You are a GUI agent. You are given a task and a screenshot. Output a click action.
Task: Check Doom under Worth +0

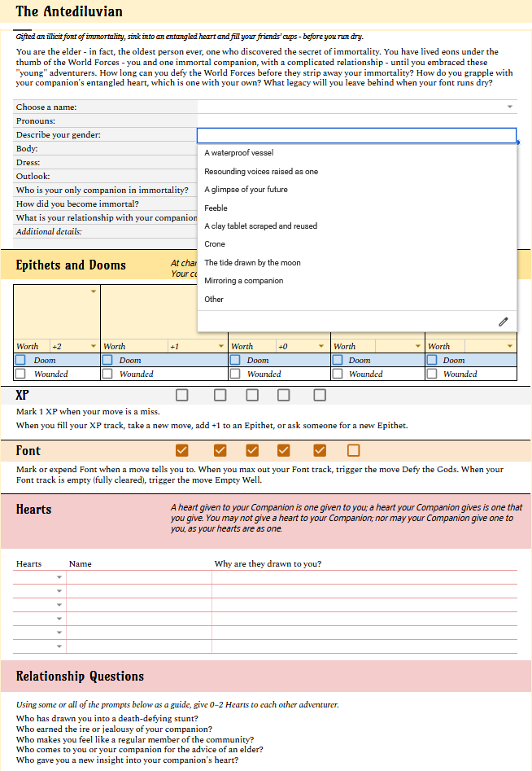tap(236, 360)
